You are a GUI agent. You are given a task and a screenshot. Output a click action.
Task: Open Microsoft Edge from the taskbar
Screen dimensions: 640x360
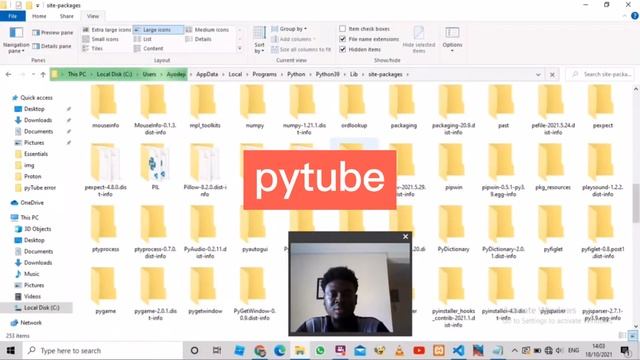[280, 351]
